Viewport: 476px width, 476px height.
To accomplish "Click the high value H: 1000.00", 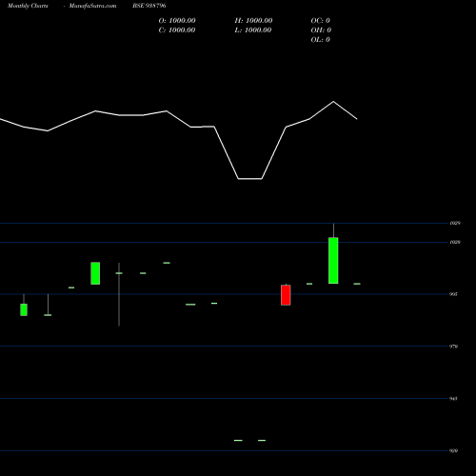I will coord(253,21).
